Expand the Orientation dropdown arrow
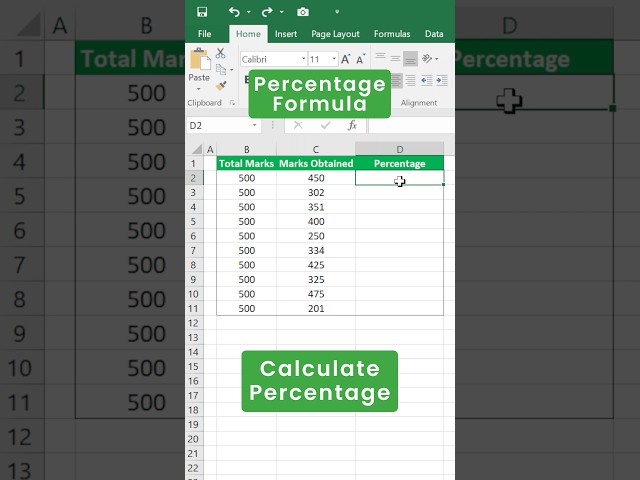This screenshot has width=640, height=480. point(437,59)
